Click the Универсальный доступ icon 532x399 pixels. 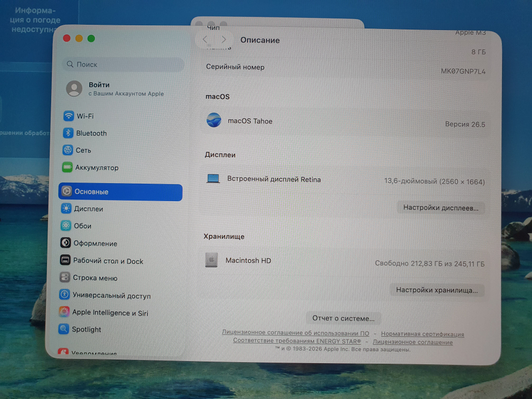pyautogui.click(x=64, y=295)
